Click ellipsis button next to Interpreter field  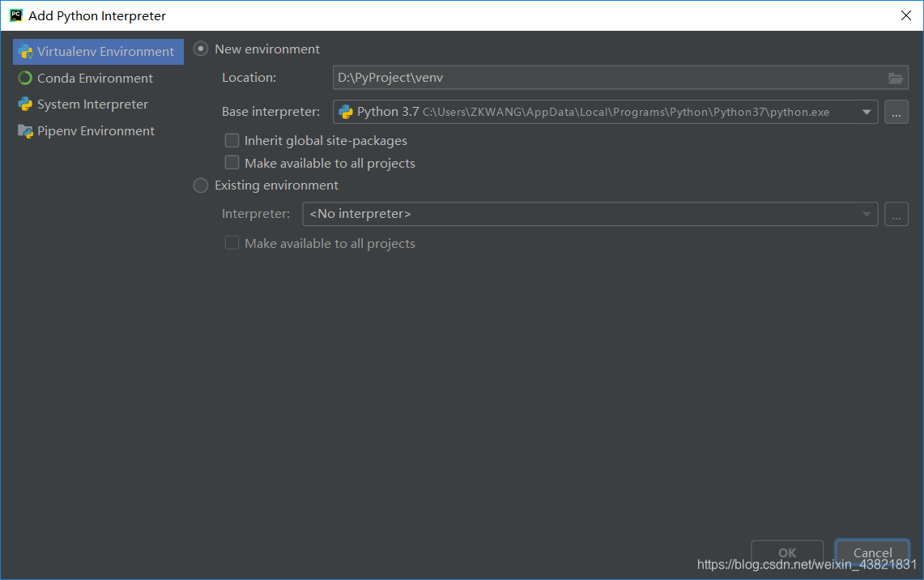tap(896, 214)
